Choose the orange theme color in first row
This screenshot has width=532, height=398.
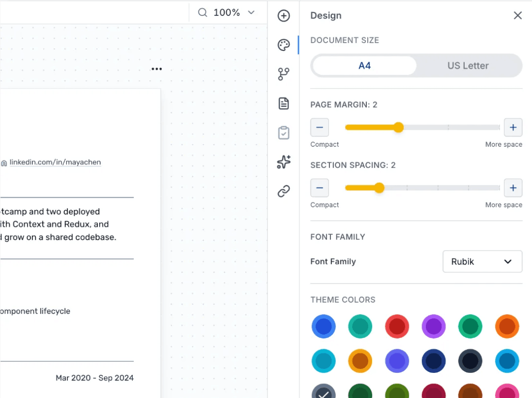pos(507,326)
